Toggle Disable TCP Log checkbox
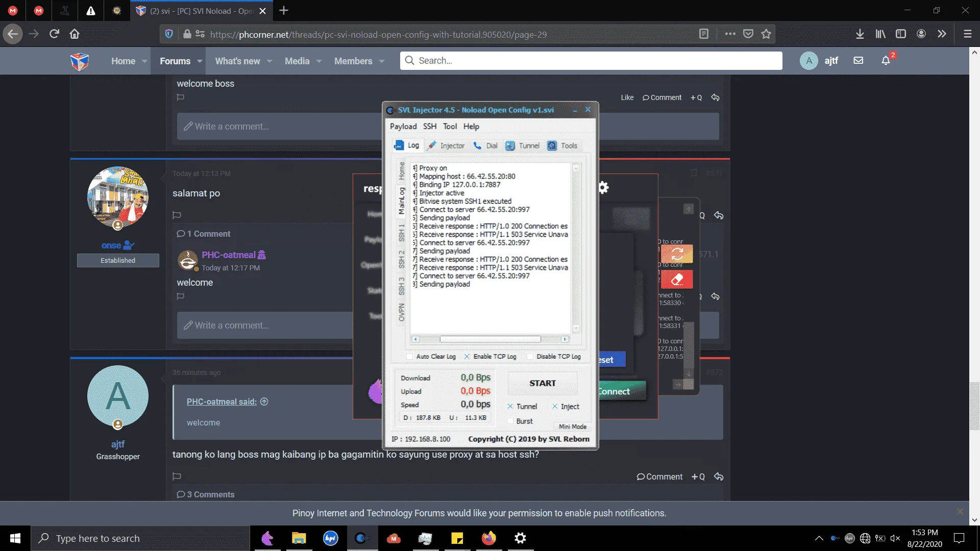The height and width of the screenshot is (551, 980). click(530, 357)
